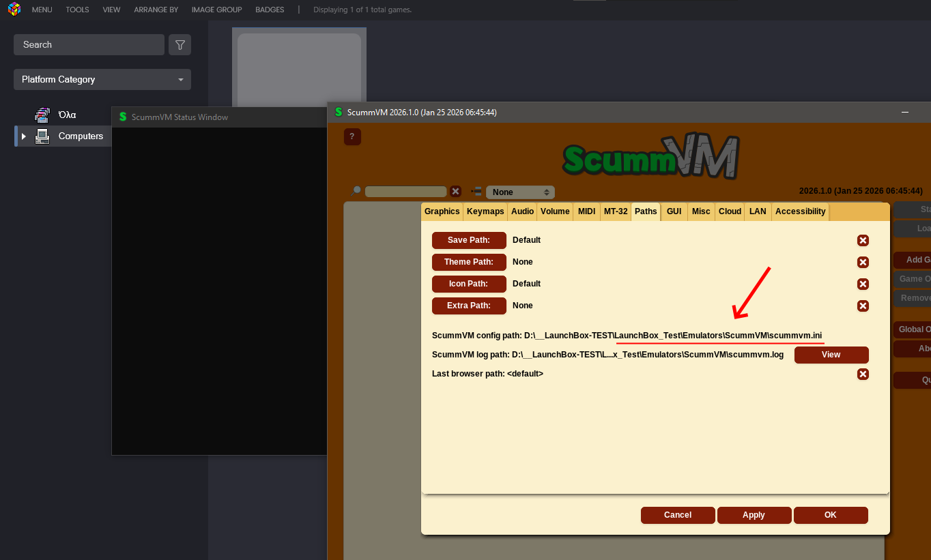Clear the Icon Path setting
This screenshot has height=560, width=931.
(x=863, y=284)
